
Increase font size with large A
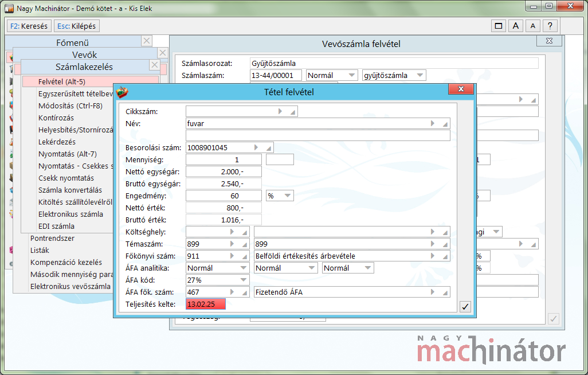click(516, 26)
